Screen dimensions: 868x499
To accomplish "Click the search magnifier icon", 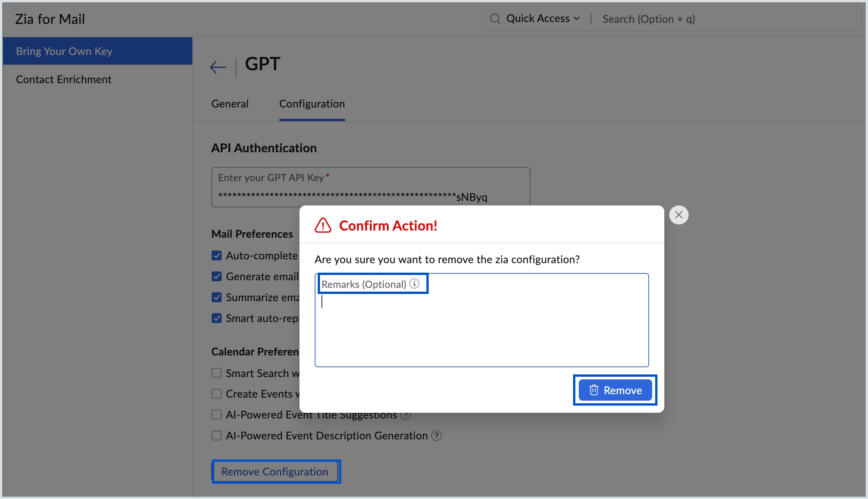I will 495,18.
